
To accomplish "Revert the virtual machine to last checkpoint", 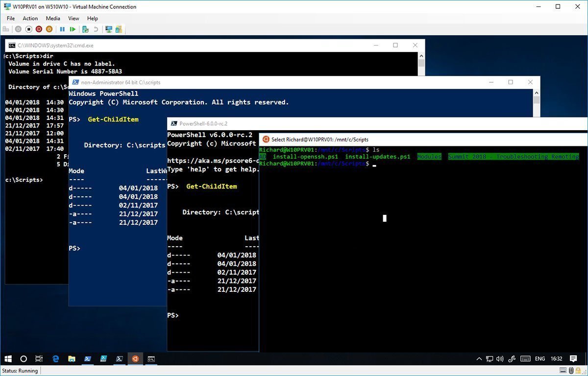I will (96, 29).
